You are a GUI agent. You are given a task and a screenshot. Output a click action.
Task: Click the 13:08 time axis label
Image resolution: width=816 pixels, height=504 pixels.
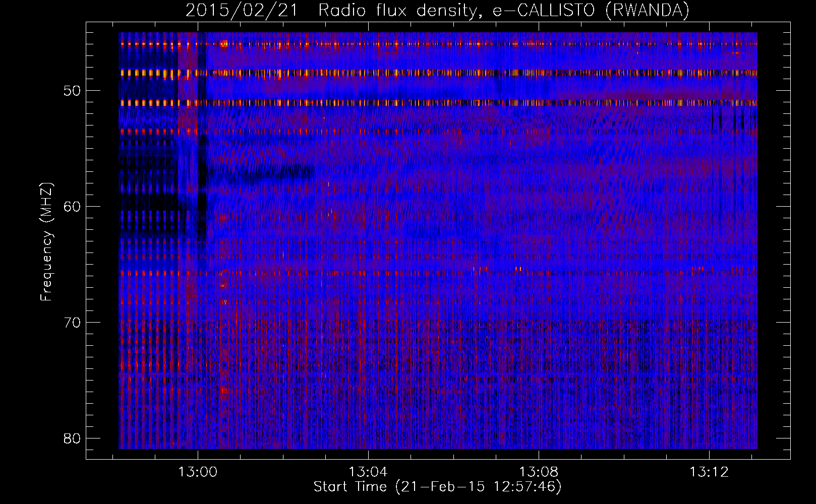pos(539,472)
